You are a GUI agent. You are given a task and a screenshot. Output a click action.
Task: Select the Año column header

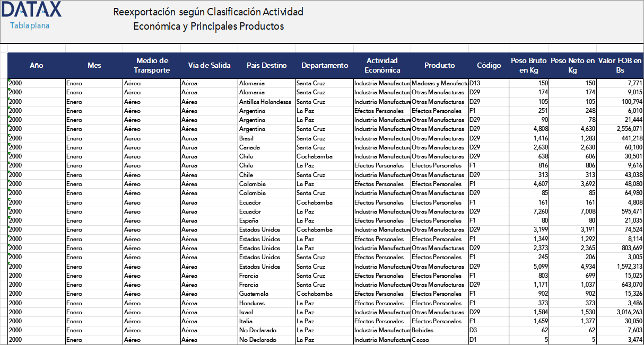[36, 65]
